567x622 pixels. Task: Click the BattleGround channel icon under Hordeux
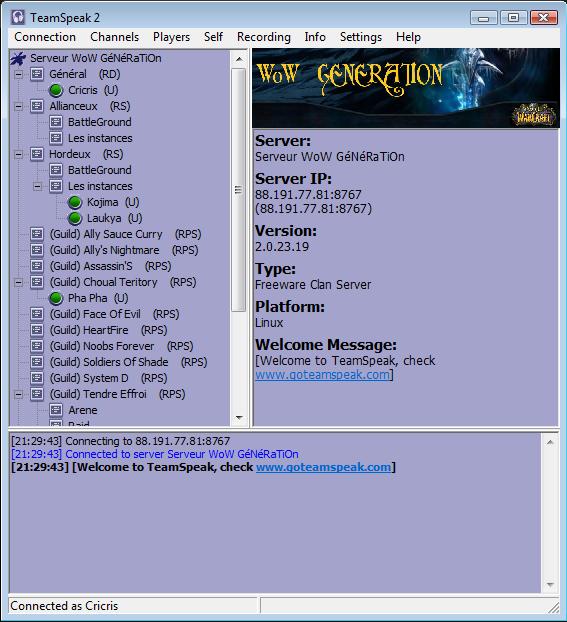point(56,170)
